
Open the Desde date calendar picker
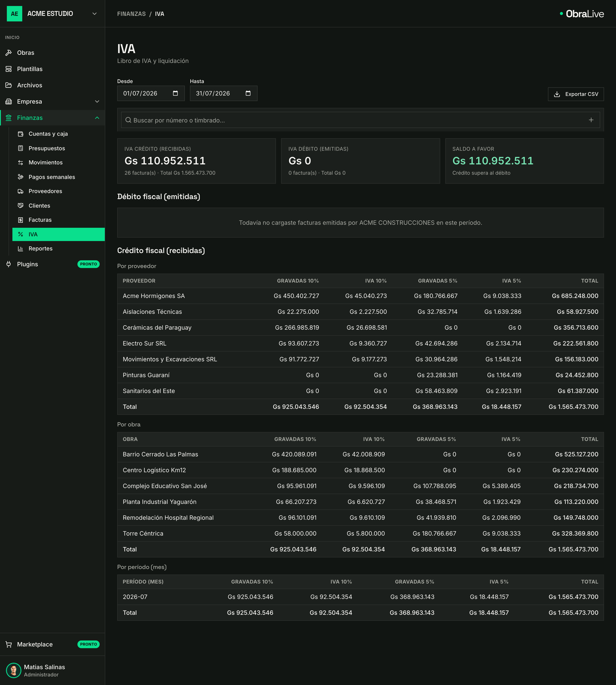(175, 93)
